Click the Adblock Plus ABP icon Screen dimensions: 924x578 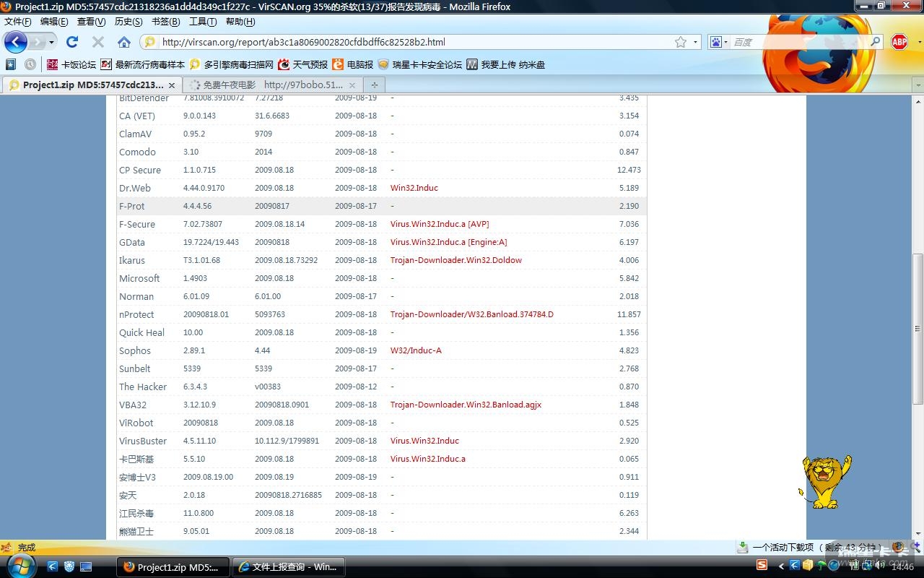pyautogui.click(x=899, y=42)
